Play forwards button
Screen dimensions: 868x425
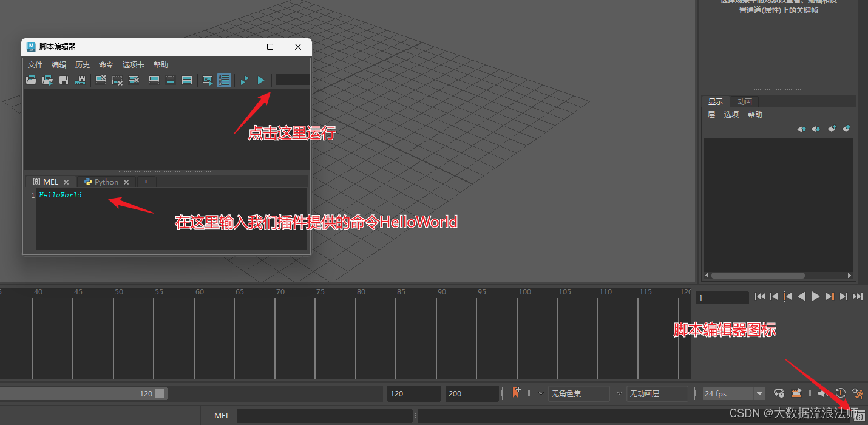[x=816, y=296]
